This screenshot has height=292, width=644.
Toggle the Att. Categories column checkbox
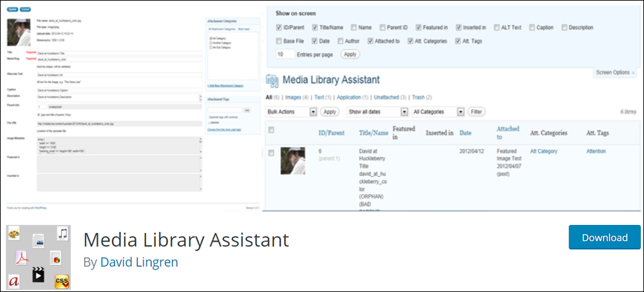[410, 41]
